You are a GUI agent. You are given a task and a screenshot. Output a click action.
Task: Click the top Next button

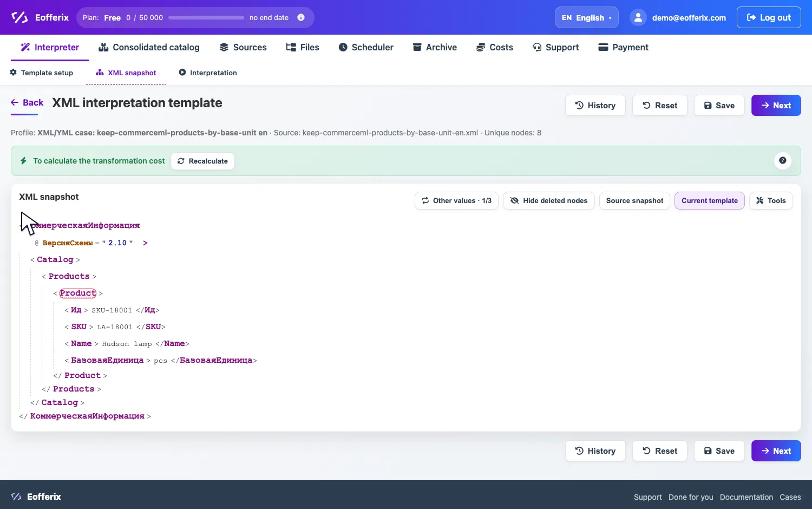(776, 106)
